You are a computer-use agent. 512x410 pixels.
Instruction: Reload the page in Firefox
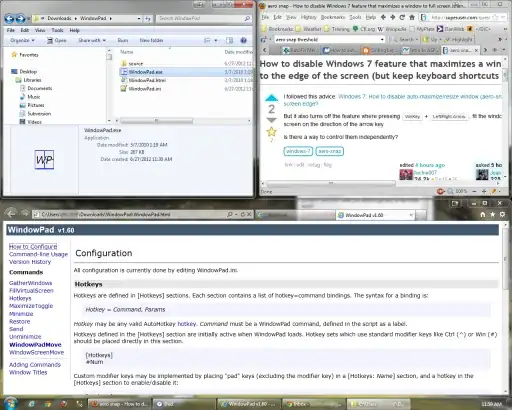click(402, 17)
